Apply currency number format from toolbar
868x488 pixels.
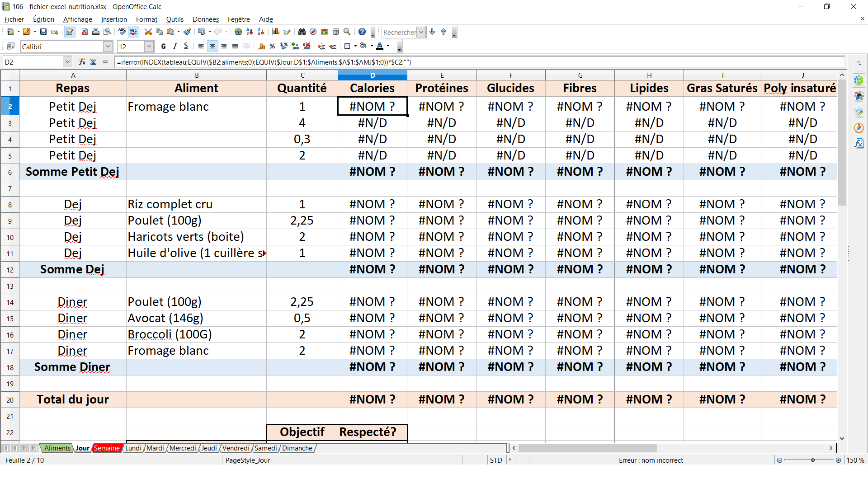coord(261,46)
